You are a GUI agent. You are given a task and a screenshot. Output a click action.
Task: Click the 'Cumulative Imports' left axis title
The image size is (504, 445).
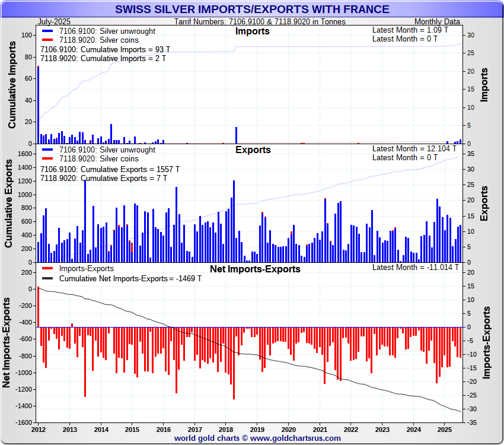pyautogui.click(x=12, y=85)
